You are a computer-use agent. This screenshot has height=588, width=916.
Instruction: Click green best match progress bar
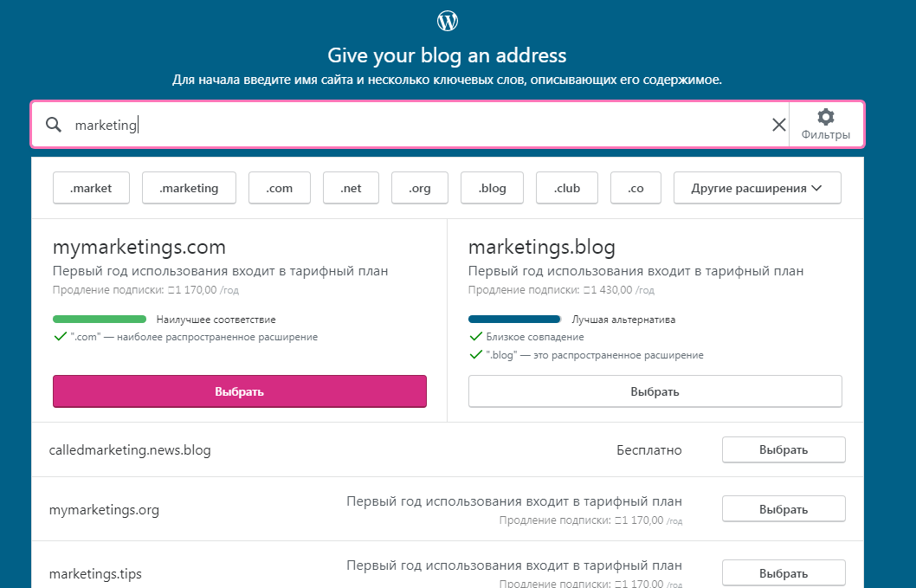click(x=100, y=320)
